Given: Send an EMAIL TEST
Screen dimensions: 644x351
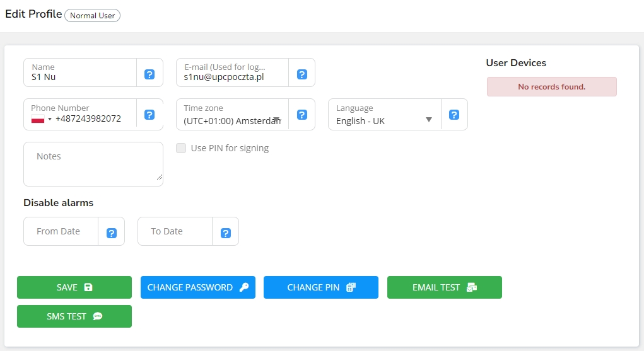Looking at the screenshot, I should [444, 287].
